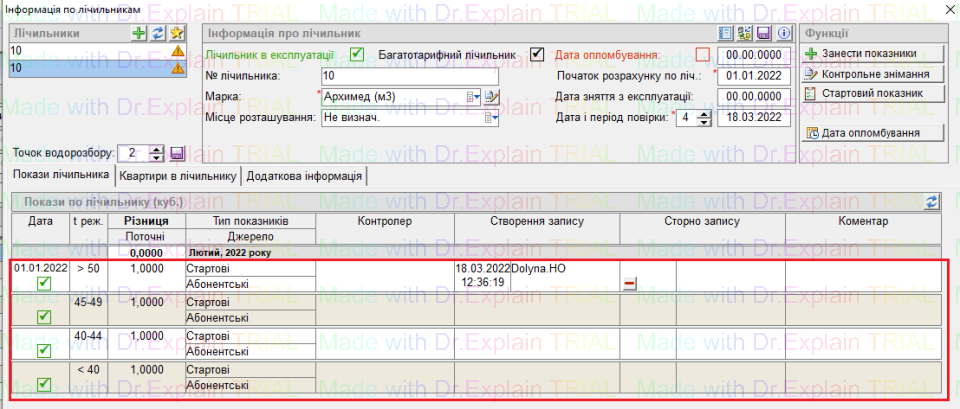Save the Точок водорозбору value with the floppy icon
Screen dimensions: 960x409
coord(178,154)
